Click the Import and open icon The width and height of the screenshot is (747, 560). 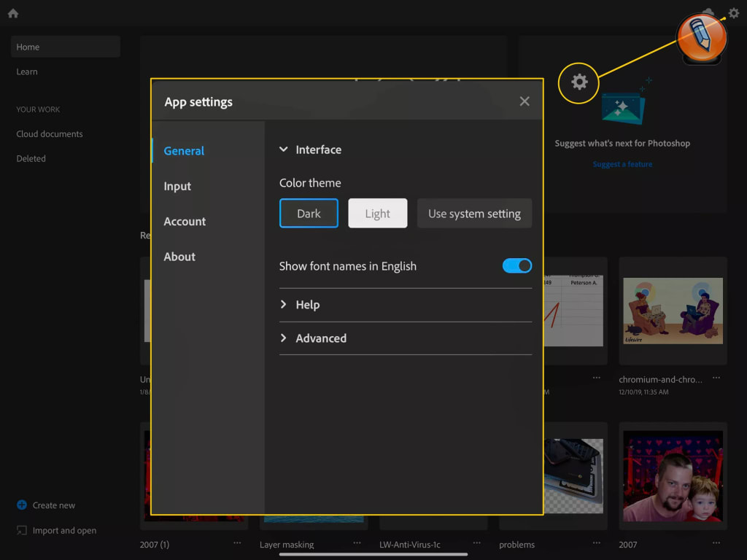point(22,530)
